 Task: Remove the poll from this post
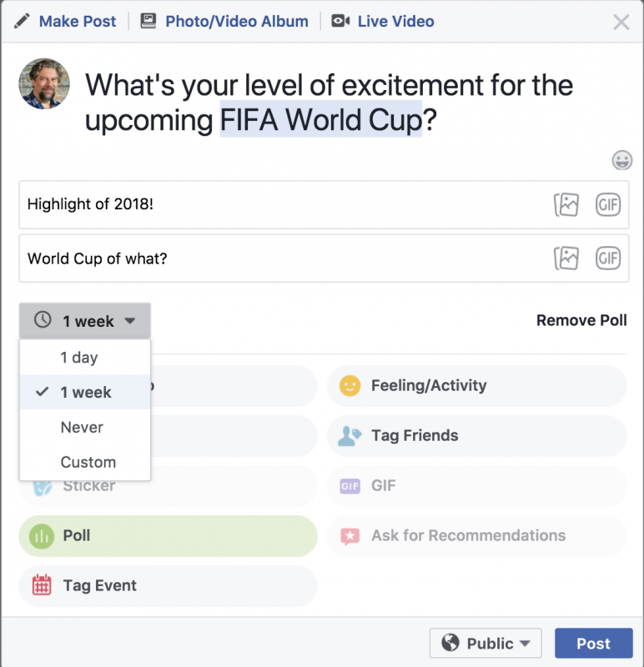click(581, 320)
